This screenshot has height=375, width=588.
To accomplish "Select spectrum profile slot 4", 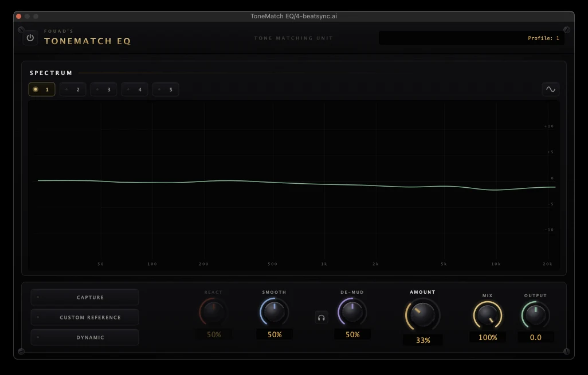I will click(x=135, y=89).
